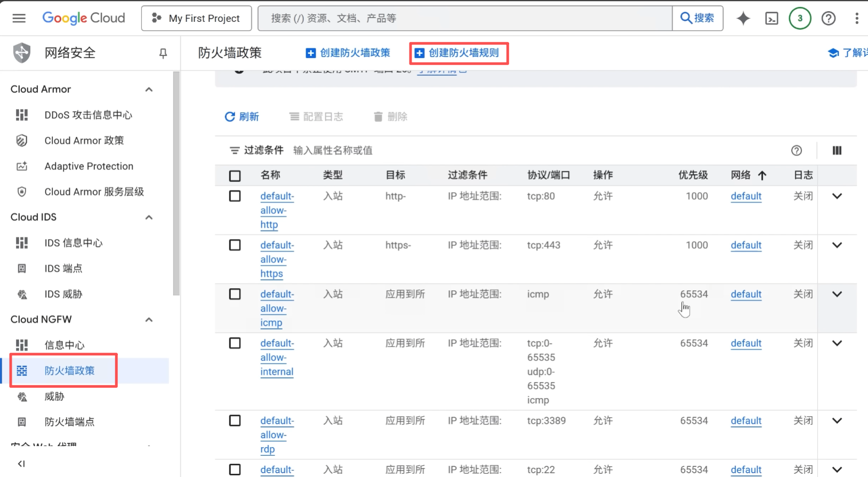Open the My First Project selector
868x477 pixels.
tap(197, 19)
